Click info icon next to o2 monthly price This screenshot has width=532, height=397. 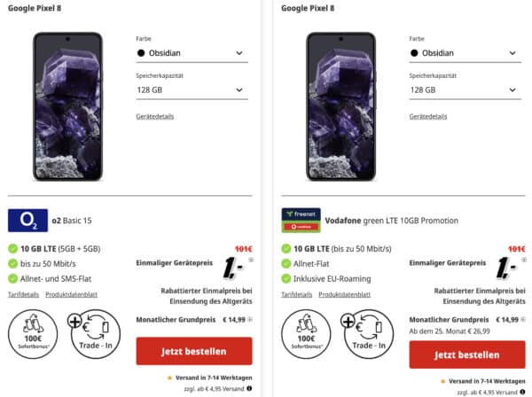pyautogui.click(x=250, y=319)
